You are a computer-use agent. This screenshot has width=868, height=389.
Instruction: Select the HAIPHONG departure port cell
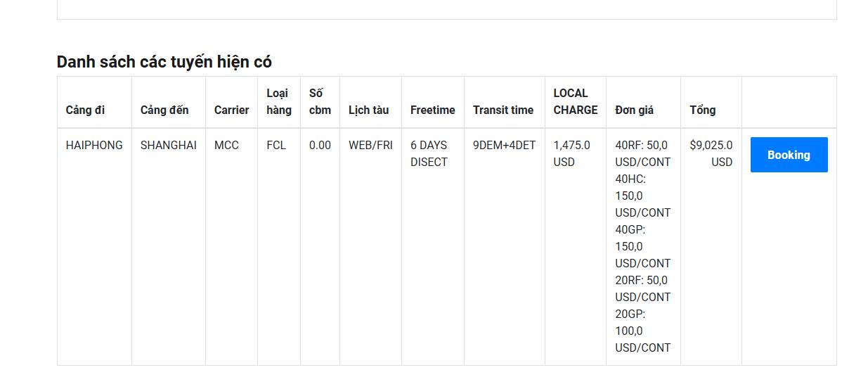tap(94, 146)
